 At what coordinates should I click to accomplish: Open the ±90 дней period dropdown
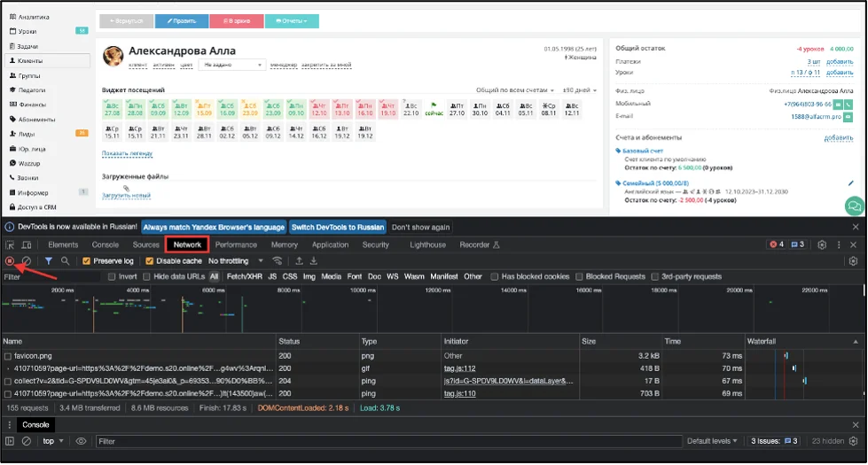pos(580,90)
